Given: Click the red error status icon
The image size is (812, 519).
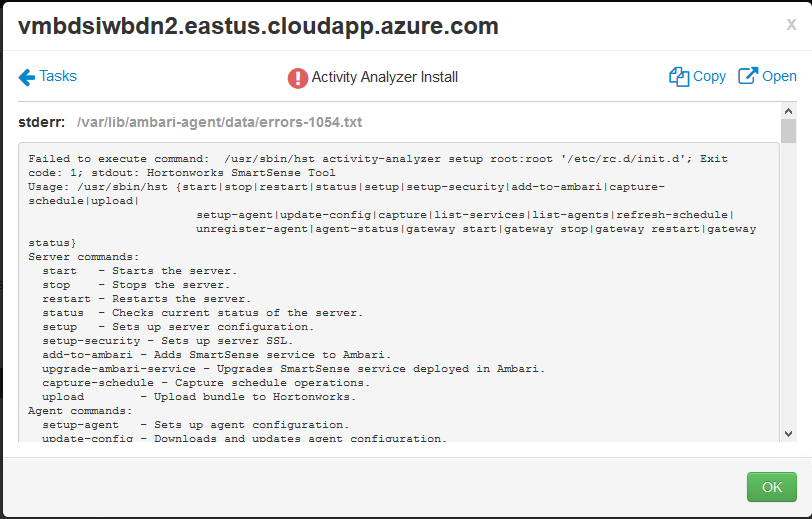Looking at the screenshot, I should (x=297, y=77).
